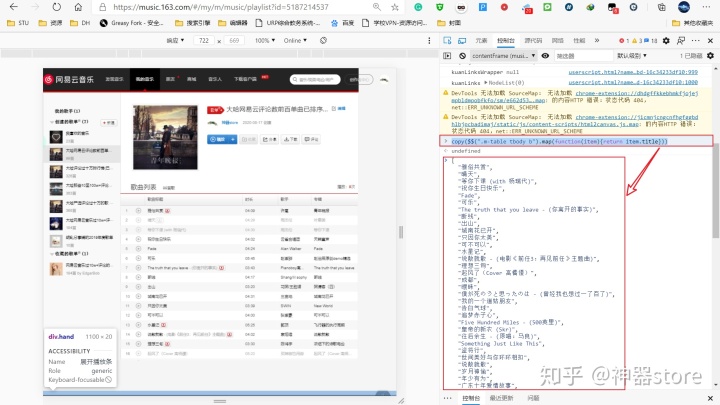Screen dimensions: 720x405
Task: Open the green Grammarly extension icon
Action: pos(418,7)
